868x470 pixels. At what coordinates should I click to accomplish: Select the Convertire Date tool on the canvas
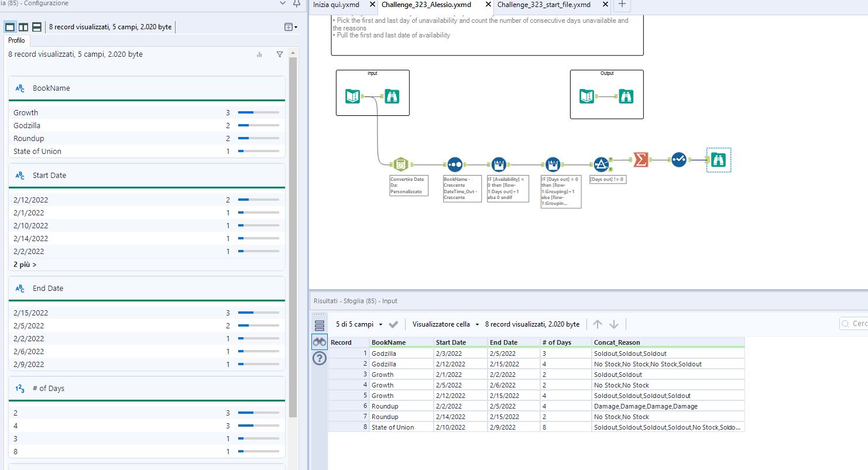pos(400,164)
